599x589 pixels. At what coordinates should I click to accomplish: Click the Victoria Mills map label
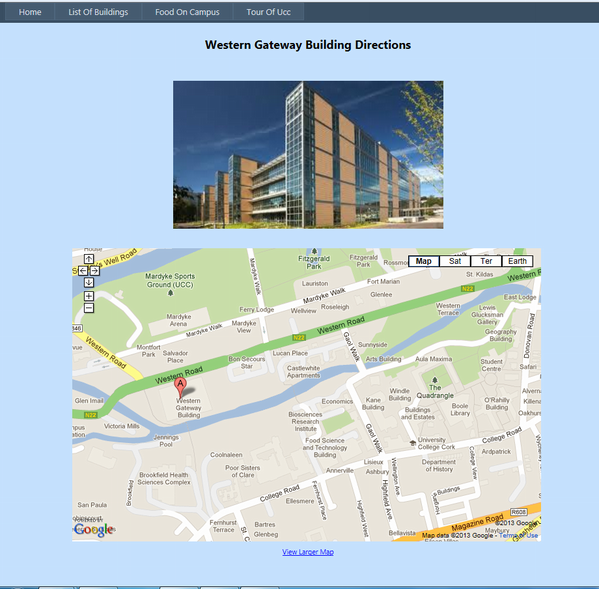[121, 426]
